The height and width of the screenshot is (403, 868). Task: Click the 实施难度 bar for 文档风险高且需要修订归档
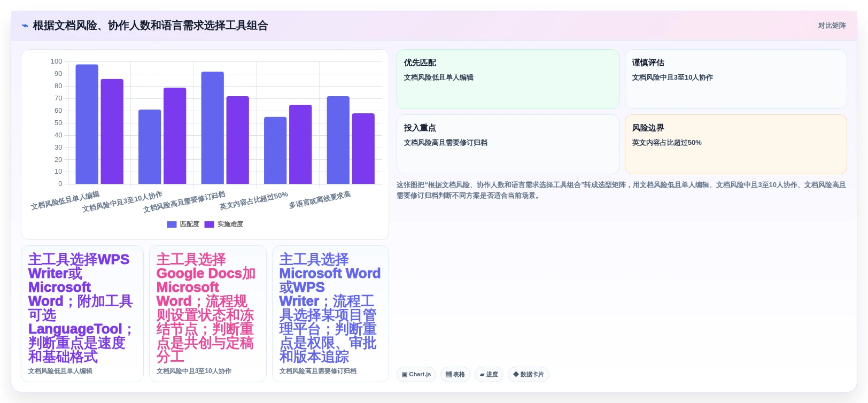(x=238, y=140)
